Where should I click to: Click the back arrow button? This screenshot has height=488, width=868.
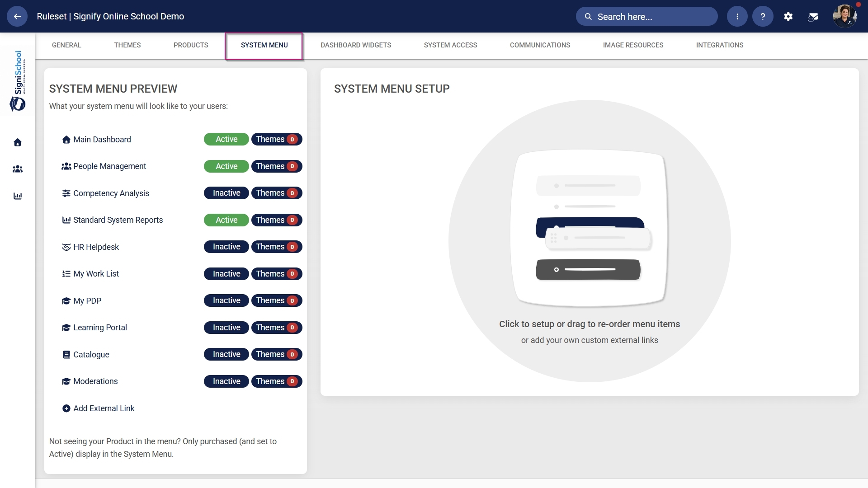coord(17,17)
